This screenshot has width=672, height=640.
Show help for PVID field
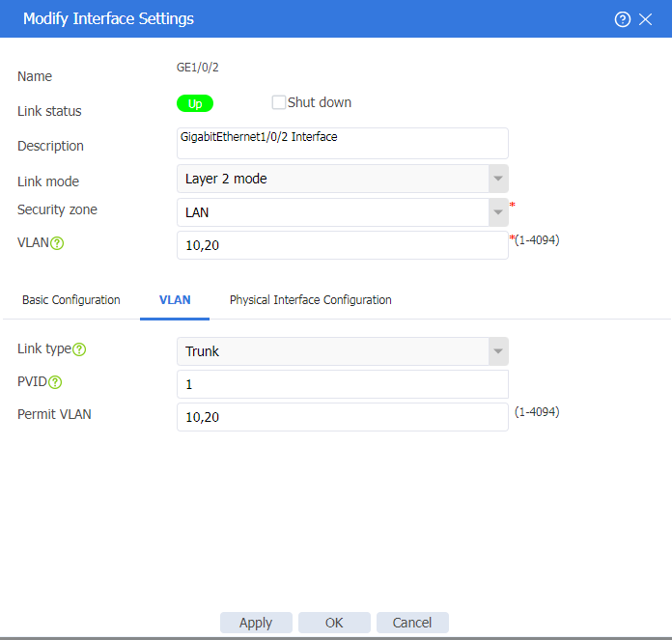point(55,382)
